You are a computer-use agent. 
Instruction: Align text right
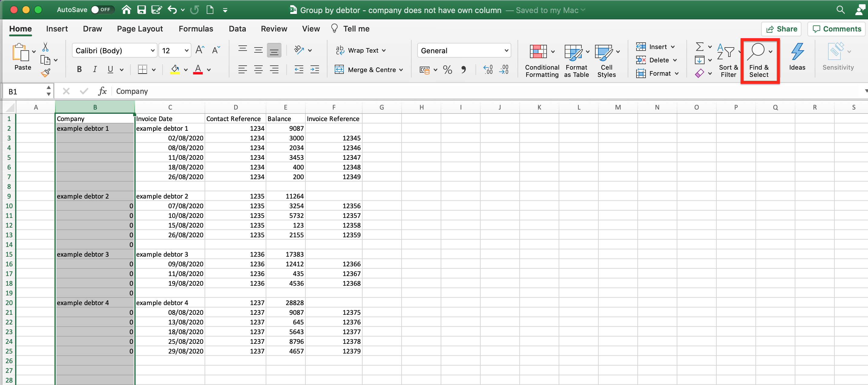[274, 69]
